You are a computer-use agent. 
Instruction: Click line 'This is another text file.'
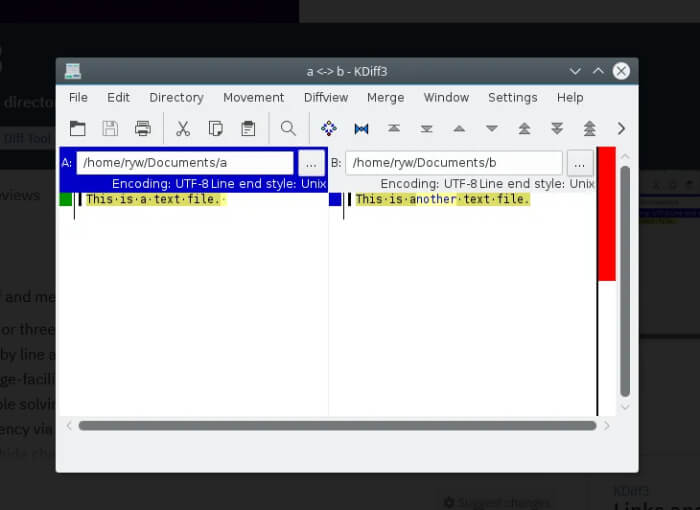pyautogui.click(x=442, y=199)
